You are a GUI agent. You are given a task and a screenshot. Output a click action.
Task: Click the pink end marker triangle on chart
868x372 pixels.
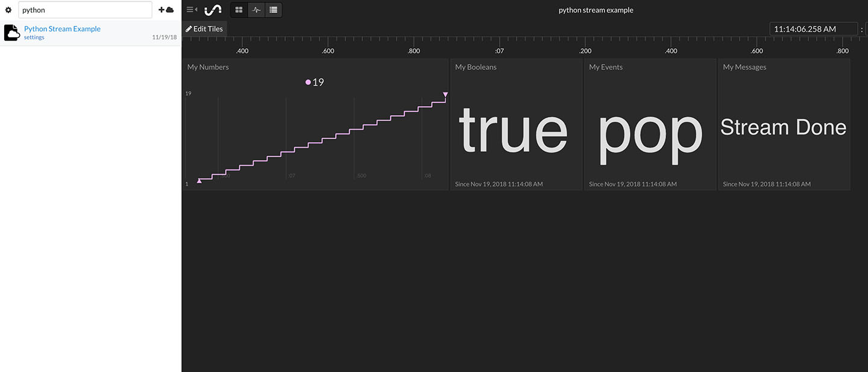[x=445, y=94]
